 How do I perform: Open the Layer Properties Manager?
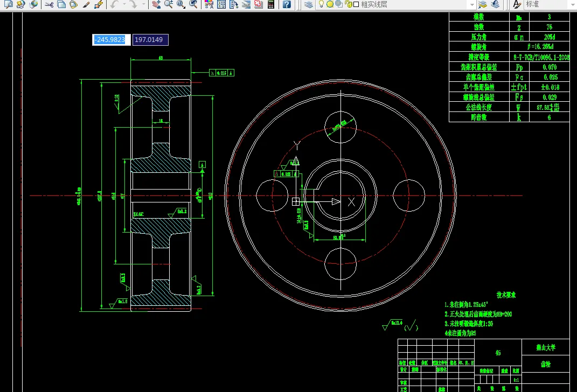click(309, 4)
